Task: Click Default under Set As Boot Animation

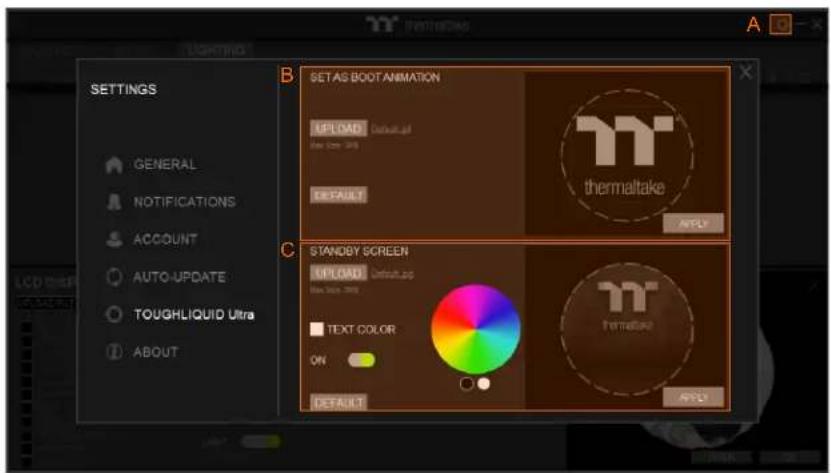Action: point(338,195)
